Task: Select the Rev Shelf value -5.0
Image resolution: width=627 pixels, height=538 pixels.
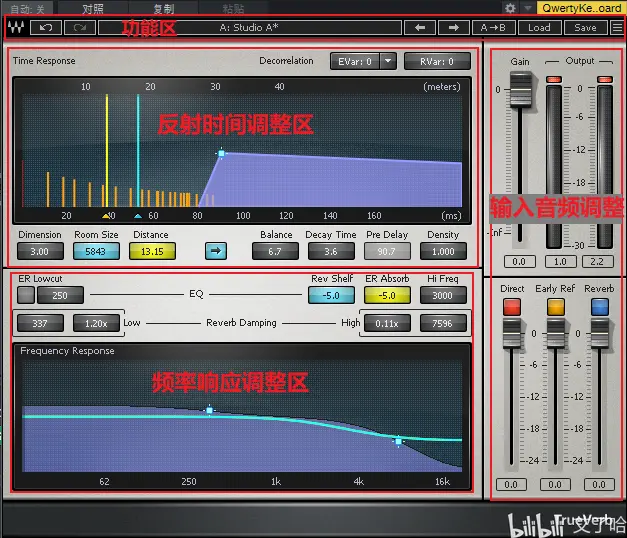Action: click(331, 295)
